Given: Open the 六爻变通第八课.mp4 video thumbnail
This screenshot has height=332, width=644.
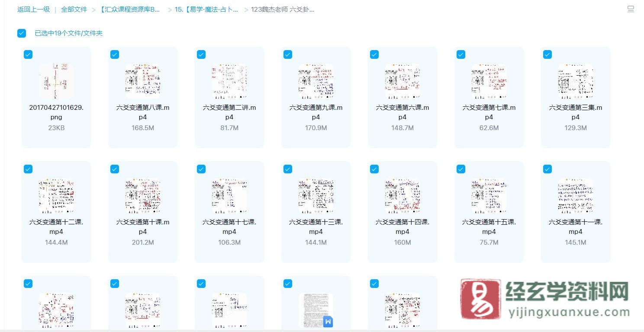Looking at the screenshot, I should tap(143, 80).
